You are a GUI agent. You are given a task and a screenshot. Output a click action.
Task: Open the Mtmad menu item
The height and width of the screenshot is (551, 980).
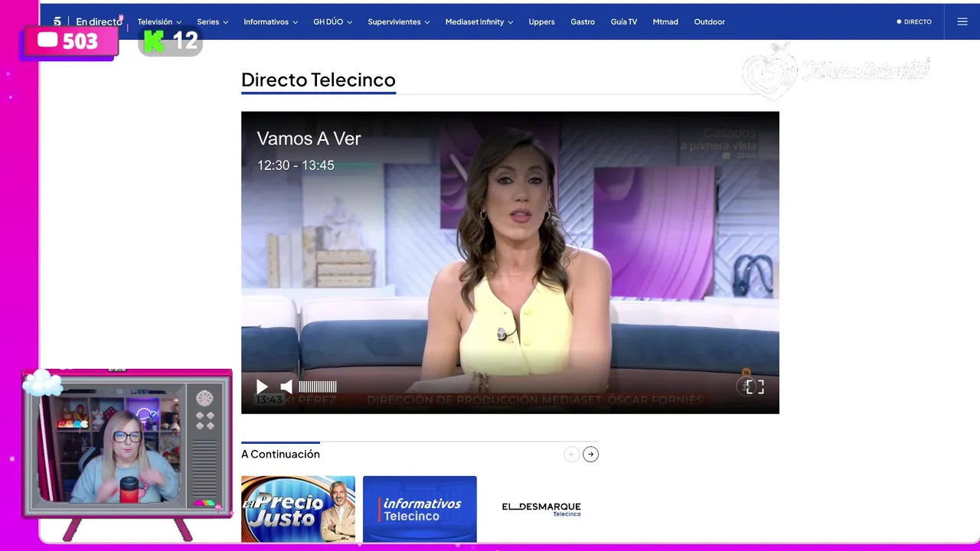pos(665,21)
